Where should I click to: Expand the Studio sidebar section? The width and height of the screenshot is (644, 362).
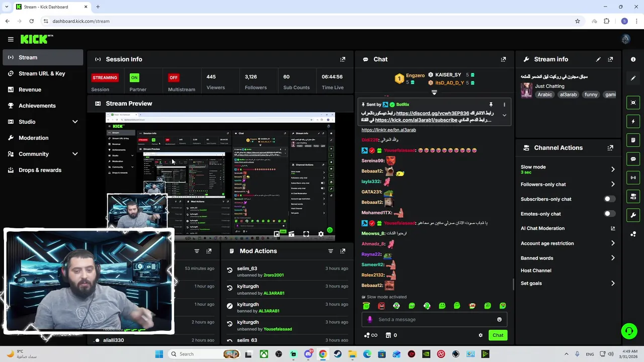(75, 122)
